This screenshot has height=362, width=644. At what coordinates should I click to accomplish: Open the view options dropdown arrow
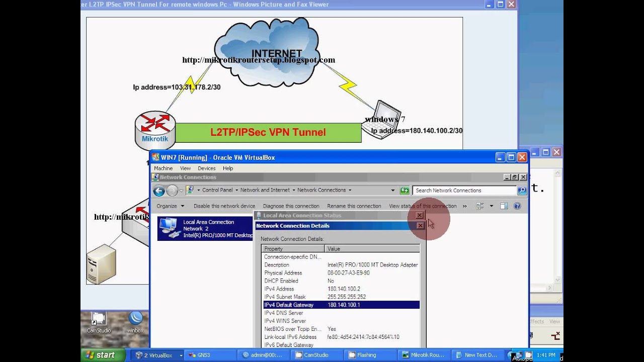tap(492, 206)
